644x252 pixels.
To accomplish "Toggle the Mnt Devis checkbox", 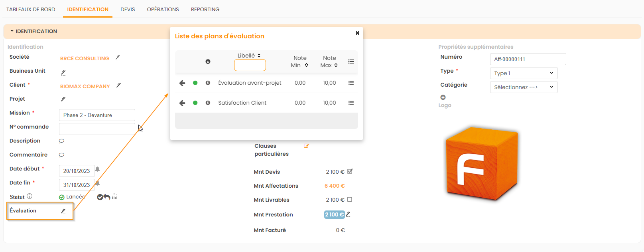I will (350, 172).
